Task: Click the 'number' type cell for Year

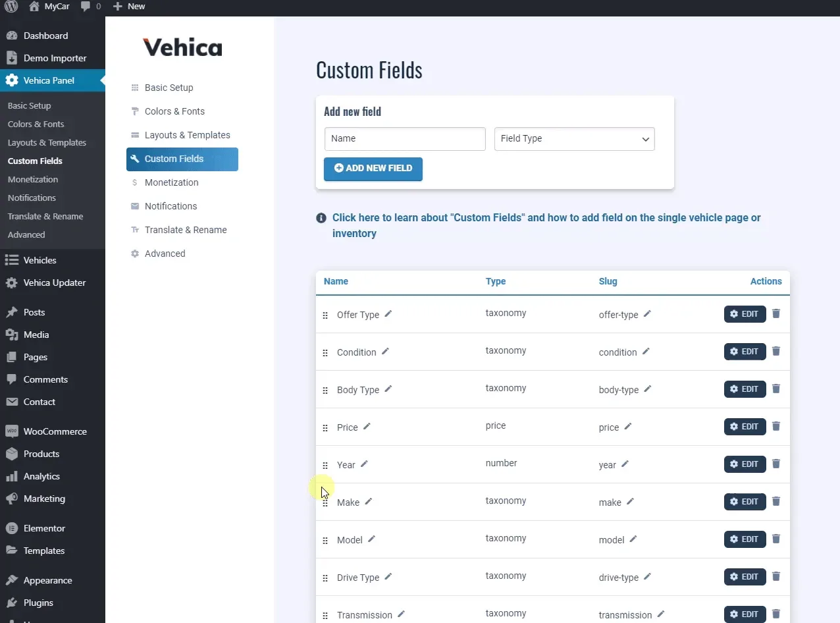Action: click(502, 463)
